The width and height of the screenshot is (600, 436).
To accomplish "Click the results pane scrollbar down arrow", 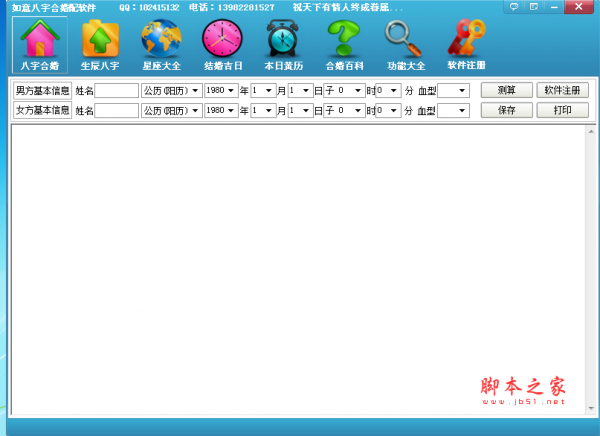I will [591, 408].
